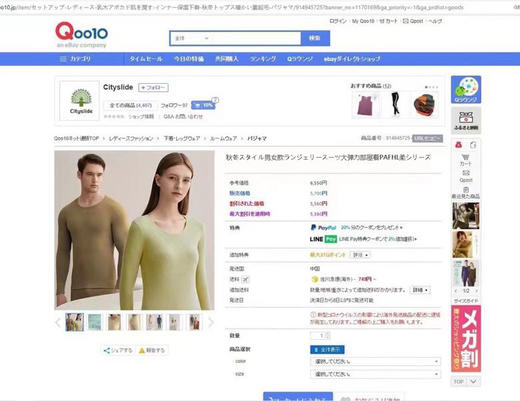Image resolution: width=520 pixels, height=401 pixels.
Task: Expand 詳細 dropdown for bonus points
Action: pos(360,255)
